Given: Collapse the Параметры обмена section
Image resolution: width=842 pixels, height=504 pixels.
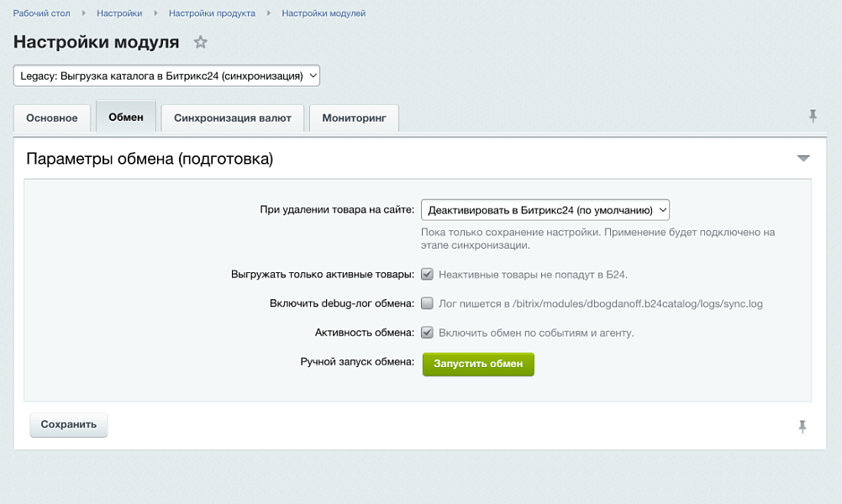Looking at the screenshot, I should [803, 158].
